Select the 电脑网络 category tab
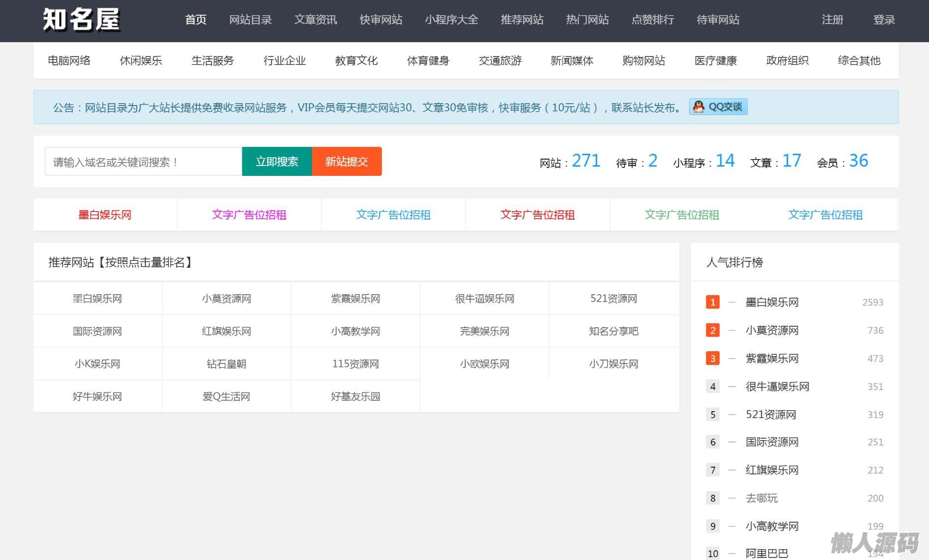 point(69,60)
